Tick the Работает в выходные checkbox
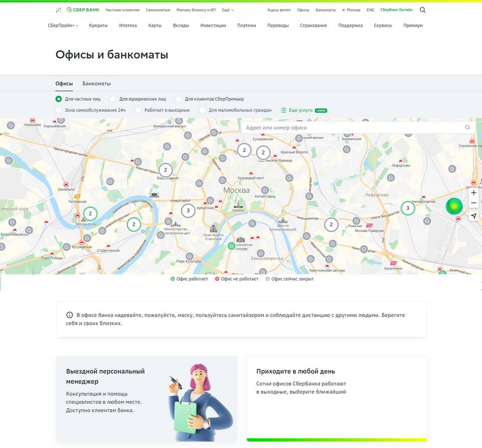 coord(139,110)
